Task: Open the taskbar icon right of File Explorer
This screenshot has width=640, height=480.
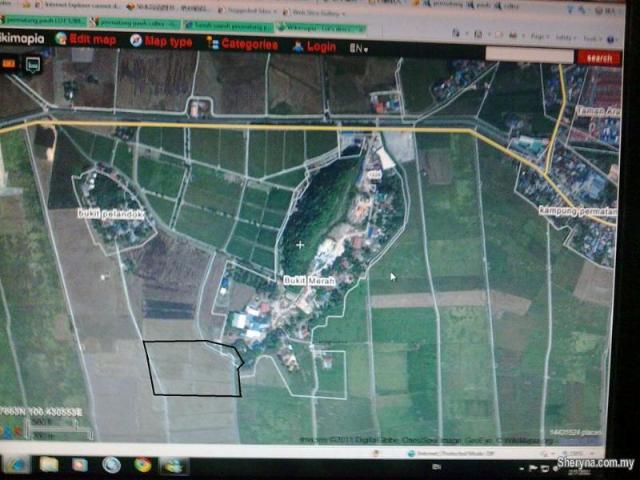Action: tap(80, 465)
